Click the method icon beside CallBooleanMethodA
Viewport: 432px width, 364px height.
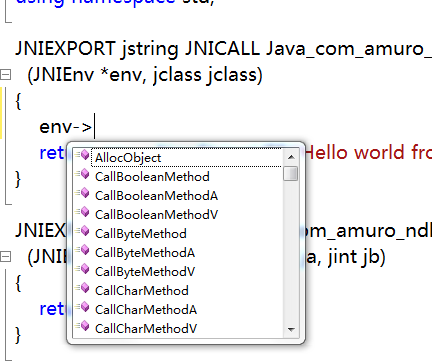point(83,193)
